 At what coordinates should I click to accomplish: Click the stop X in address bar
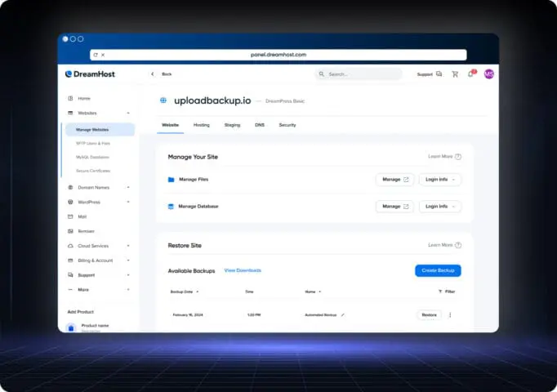(x=103, y=55)
